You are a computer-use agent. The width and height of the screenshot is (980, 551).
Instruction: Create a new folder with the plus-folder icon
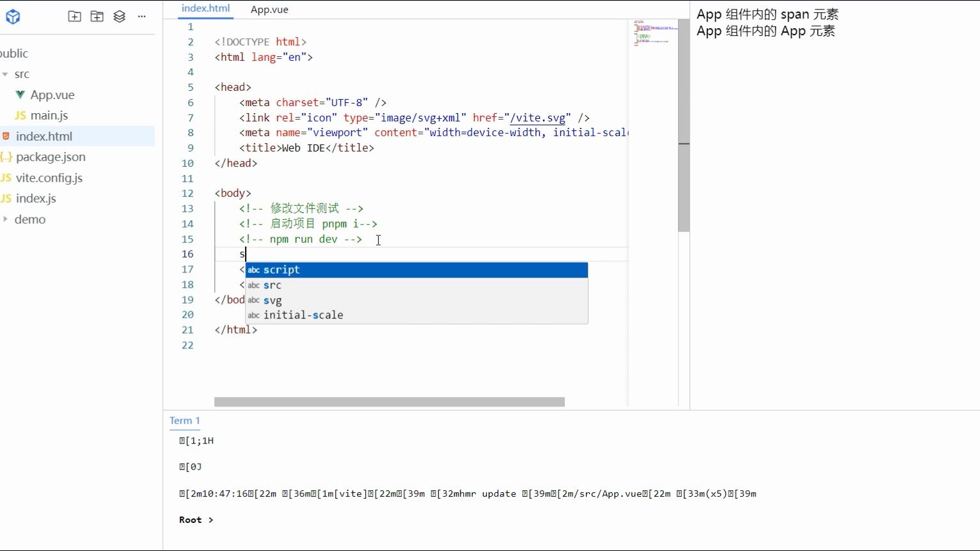coord(97,17)
